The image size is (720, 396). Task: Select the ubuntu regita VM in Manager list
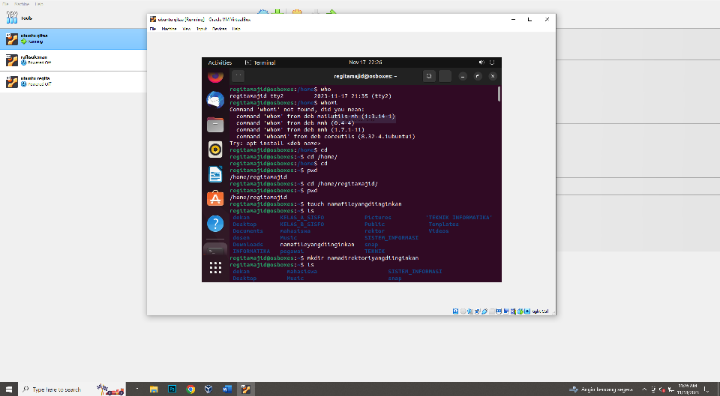coord(73,82)
